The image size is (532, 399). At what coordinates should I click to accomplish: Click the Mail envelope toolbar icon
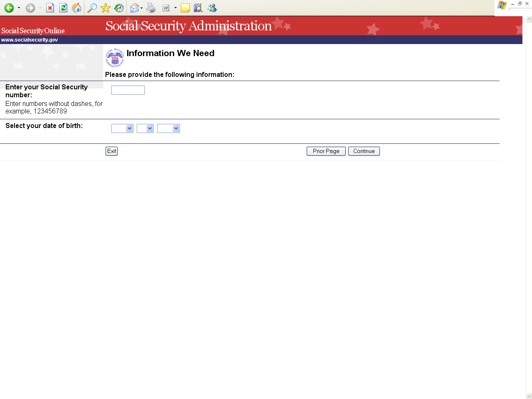(135, 8)
